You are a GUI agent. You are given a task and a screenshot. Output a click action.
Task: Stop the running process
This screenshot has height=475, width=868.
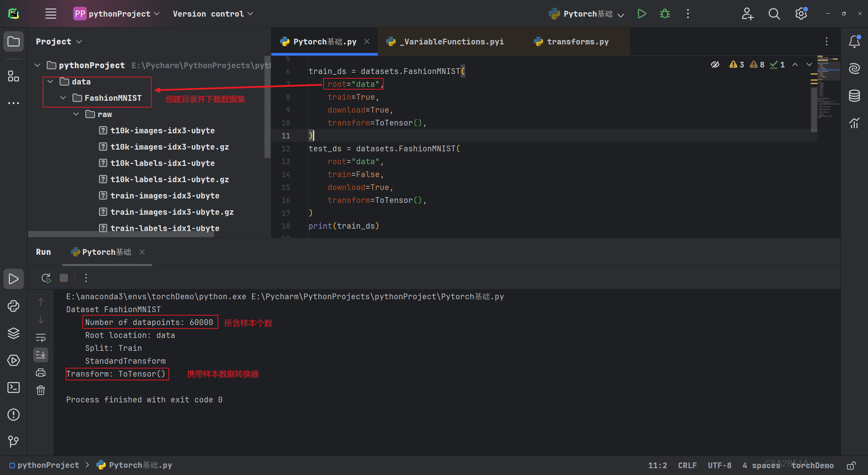pos(64,278)
